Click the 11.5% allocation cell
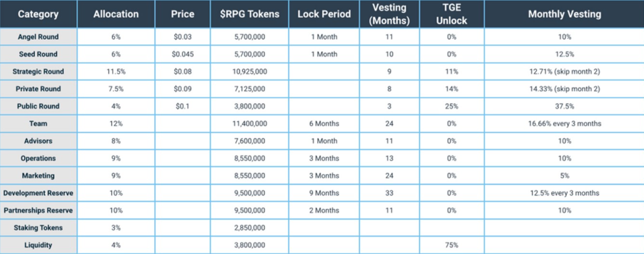This screenshot has width=644, height=254. click(116, 71)
